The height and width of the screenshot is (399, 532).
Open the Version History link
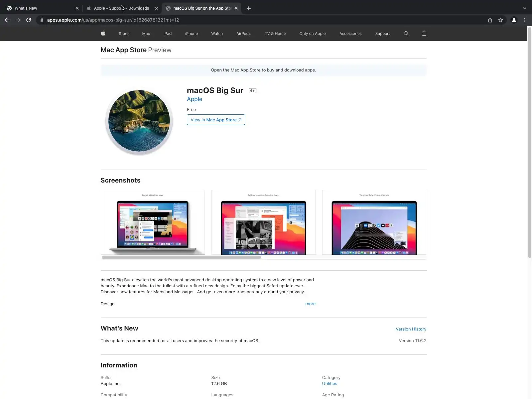tap(411, 329)
